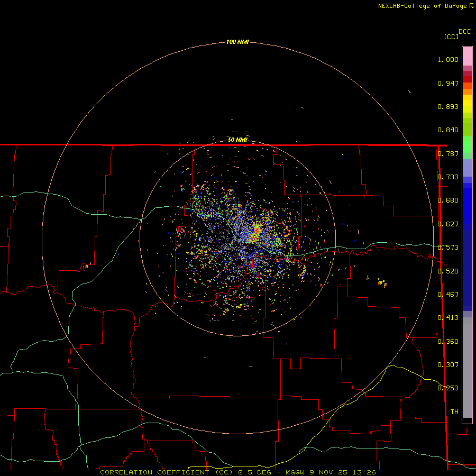This screenshot has height=476, width=476.
Task: Click the KGGW station identifier in caption
Action: [296, 472]
